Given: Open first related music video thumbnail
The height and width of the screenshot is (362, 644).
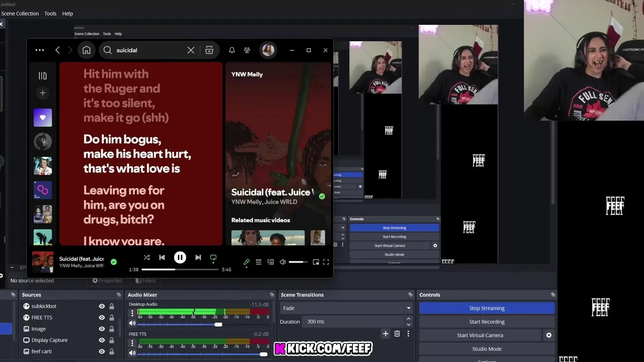Looking at the screenshot, I should (x=268, y=238).
